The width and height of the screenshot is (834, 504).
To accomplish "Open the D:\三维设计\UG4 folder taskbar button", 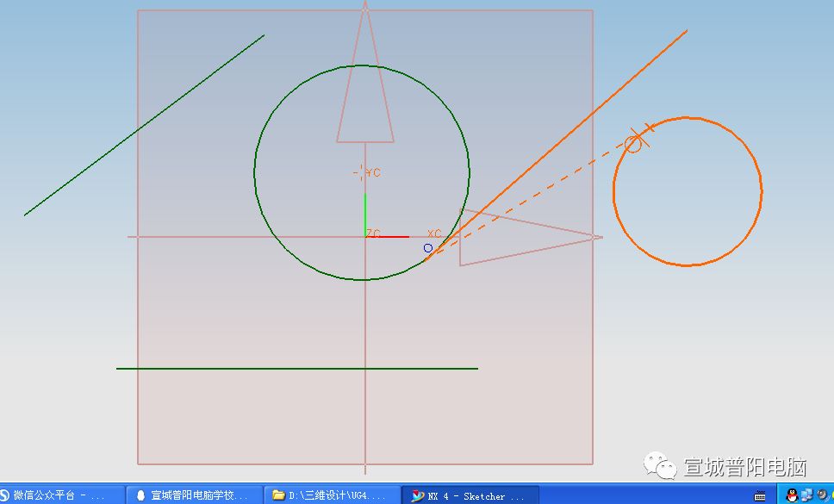I will (x=333, y=495).
